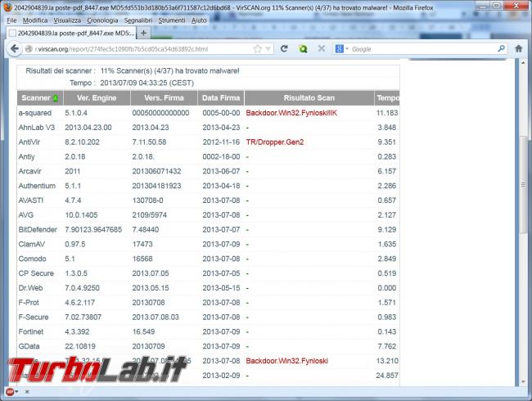Click the stop loading X icon
The width and height of the screenshot is (532, 401).
pos(322,49)
